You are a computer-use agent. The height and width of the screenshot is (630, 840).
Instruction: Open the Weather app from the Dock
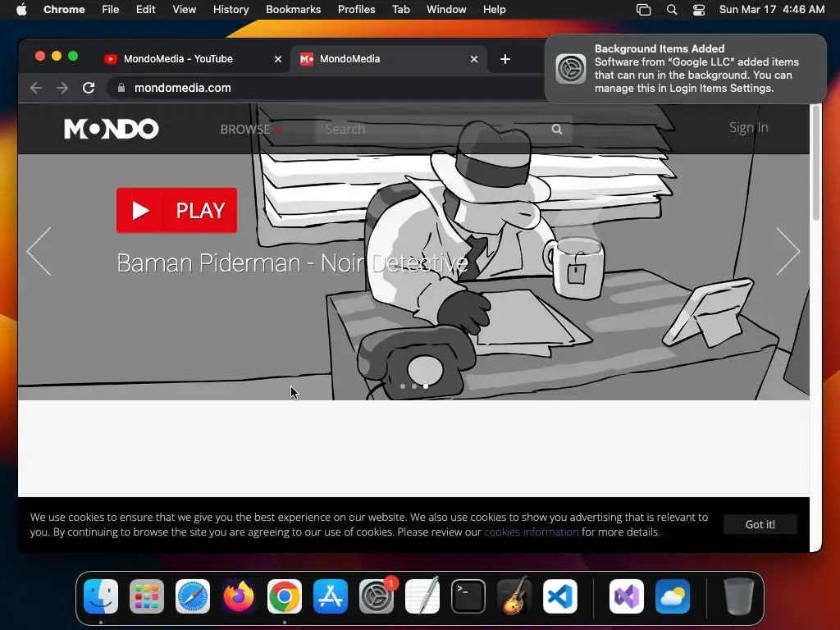coord(673,596)
